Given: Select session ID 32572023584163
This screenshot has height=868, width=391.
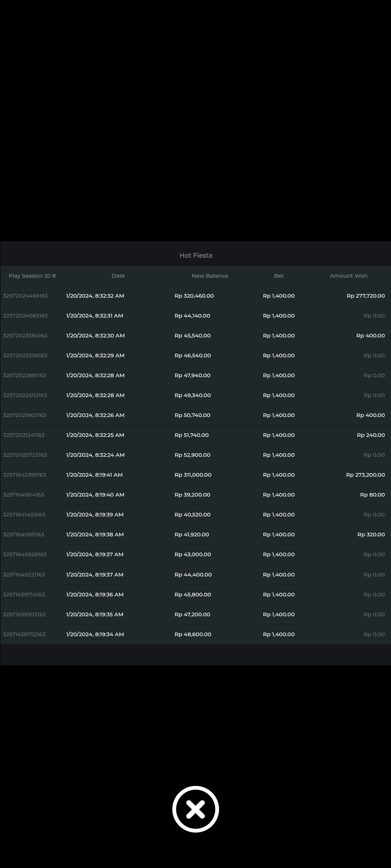Looking at the screenshot, I should (x=25, y=336).
